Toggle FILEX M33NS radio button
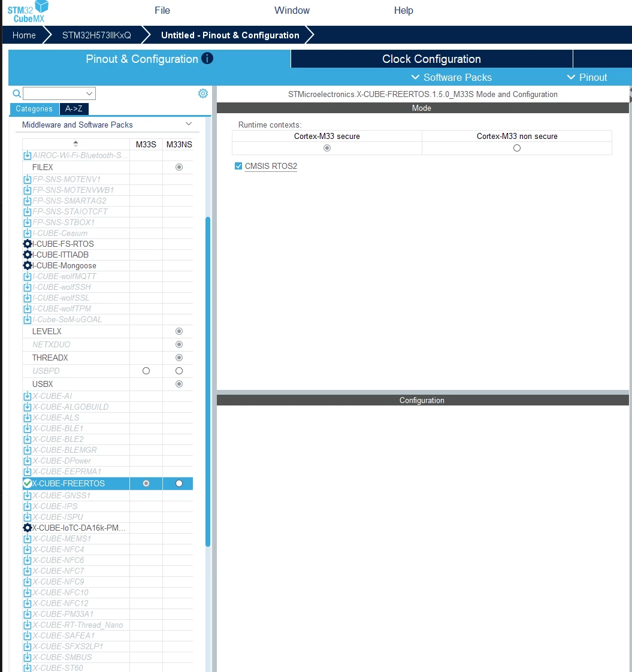This screenshot has width=632, height=672. (x=179, y=167)
